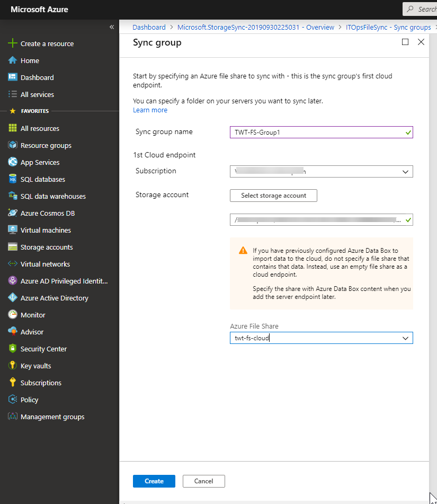Click the Virtual machines monitor icon

point(13,230)
